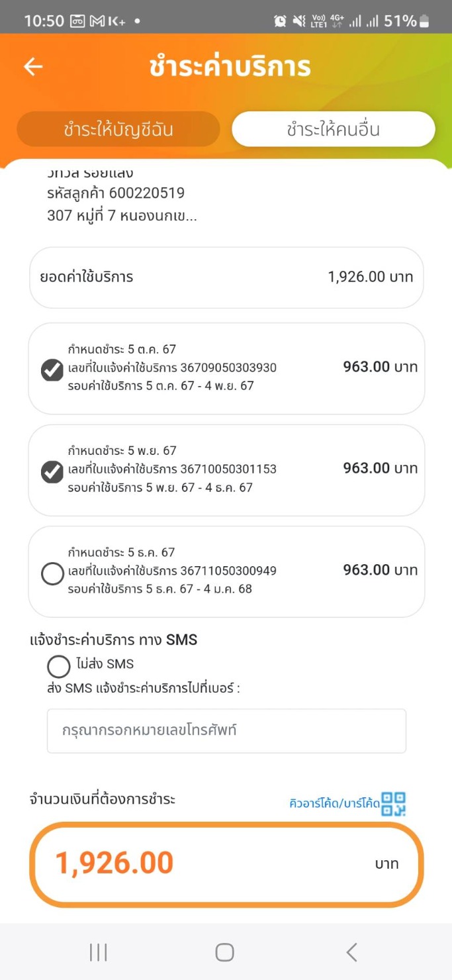Tap Android home navigation button
The height and width of the screenshot is (980, 452).
pyautogui.click(x=225, y=952)
